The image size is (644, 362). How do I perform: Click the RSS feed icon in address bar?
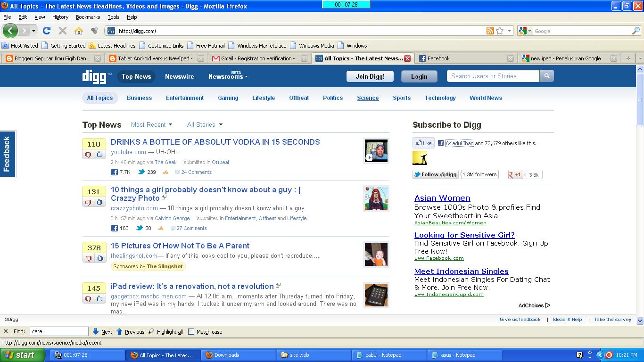[490, 31]
